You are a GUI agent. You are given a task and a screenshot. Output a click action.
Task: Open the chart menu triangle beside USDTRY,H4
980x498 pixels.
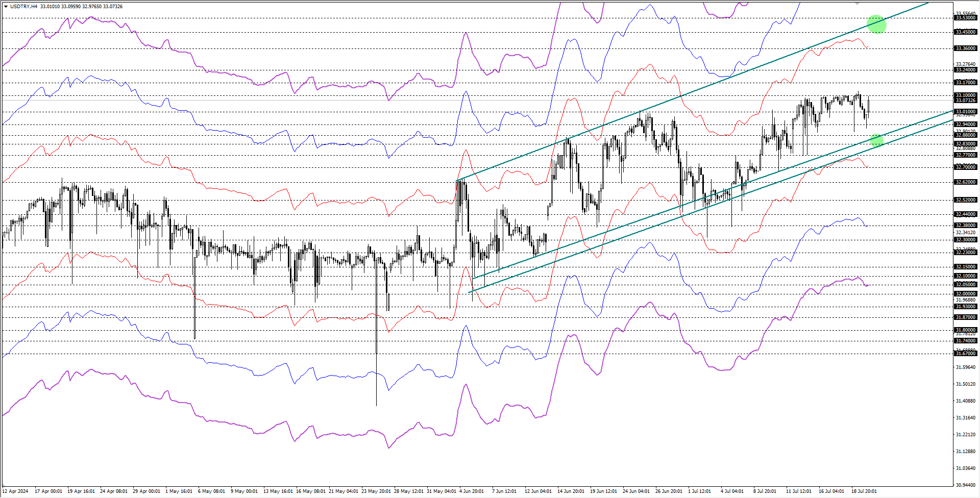(x=6, y=7)
